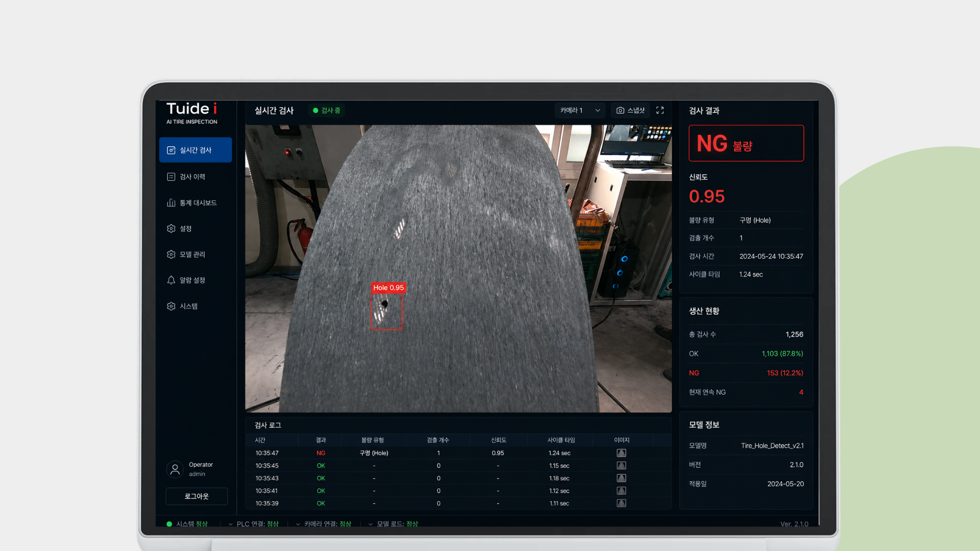Click the gear icon next to 모델 관리
Image resolution: width=980 pixels, height=551 pixels.
point(171,254)
